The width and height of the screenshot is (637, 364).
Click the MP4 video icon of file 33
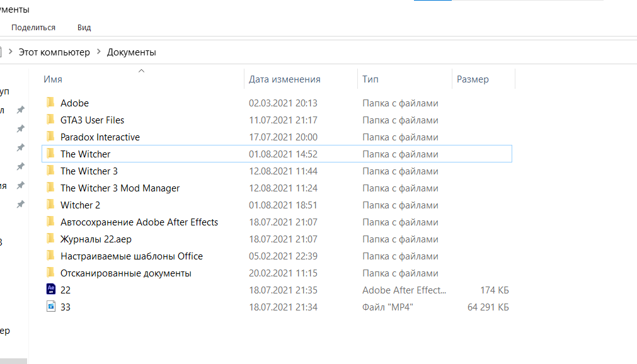(51, 306)
